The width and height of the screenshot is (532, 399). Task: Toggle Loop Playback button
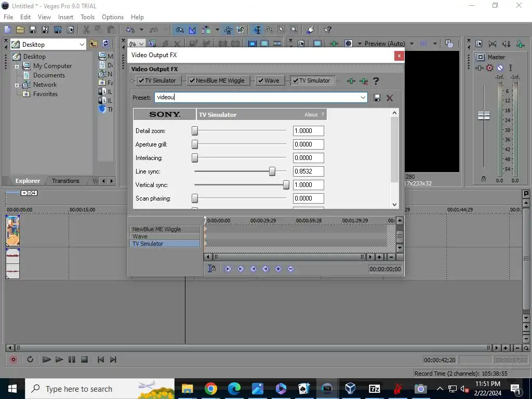(x=30, y=360)
